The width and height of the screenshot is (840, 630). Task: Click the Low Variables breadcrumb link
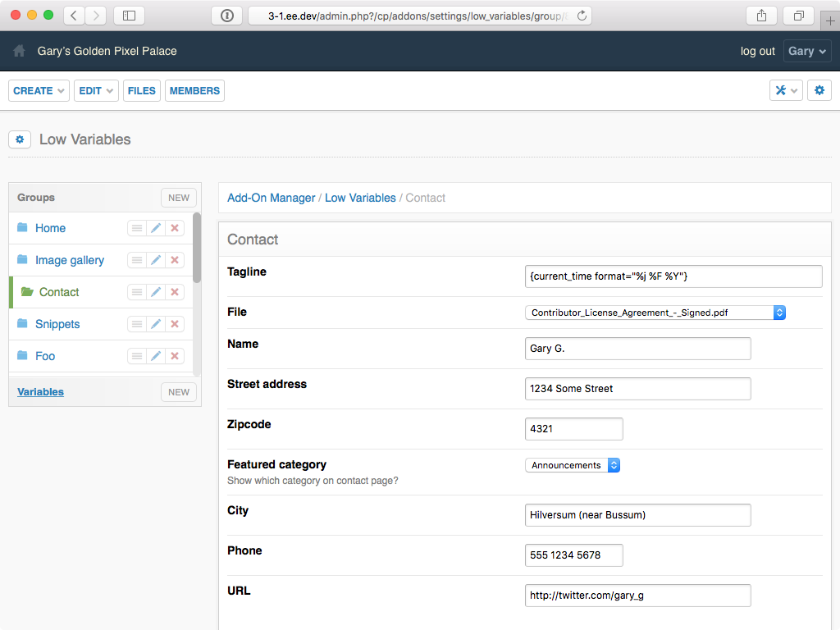pos(360,198)
